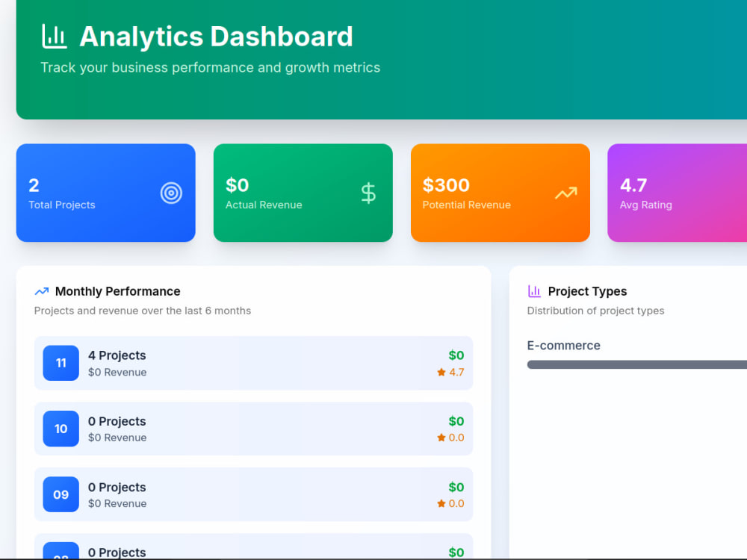Click '$0 Revenue' in the month 09 row
747x560 pixels.
[x=117, y=503]
